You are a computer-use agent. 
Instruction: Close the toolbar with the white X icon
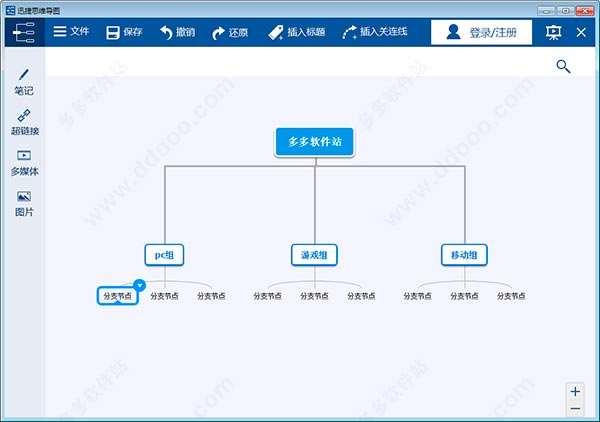click(581, 33)
